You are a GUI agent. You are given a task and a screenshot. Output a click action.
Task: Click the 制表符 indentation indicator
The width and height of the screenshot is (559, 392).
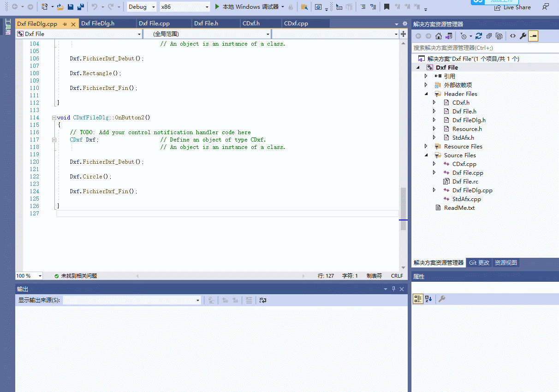374,276
